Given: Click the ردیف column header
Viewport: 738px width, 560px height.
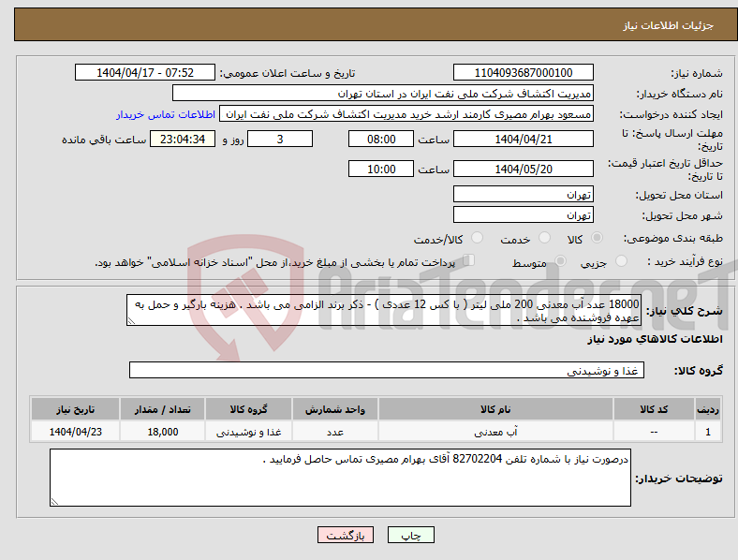Looking at the screenshot, I should 708,409.
